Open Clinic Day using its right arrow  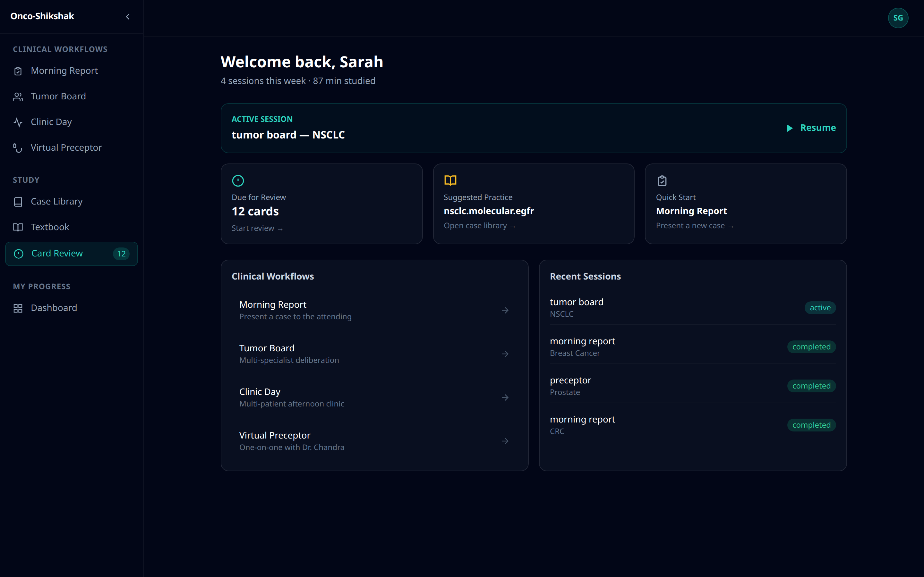point(505,397)
